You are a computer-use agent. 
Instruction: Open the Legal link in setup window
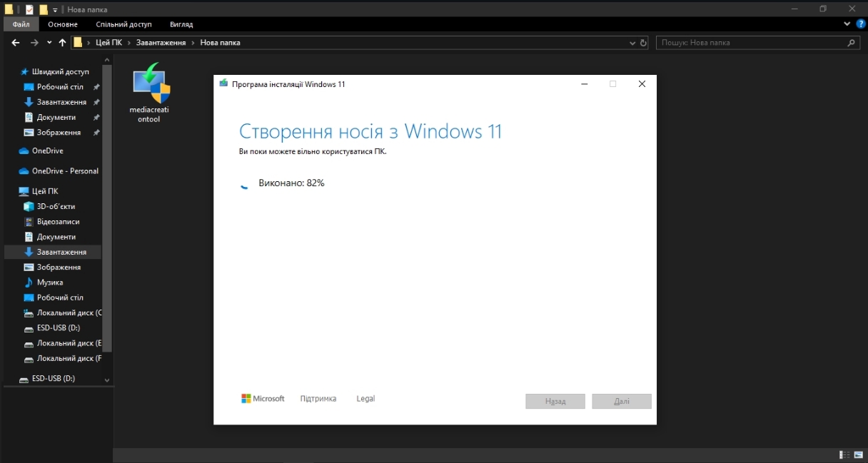365,399
